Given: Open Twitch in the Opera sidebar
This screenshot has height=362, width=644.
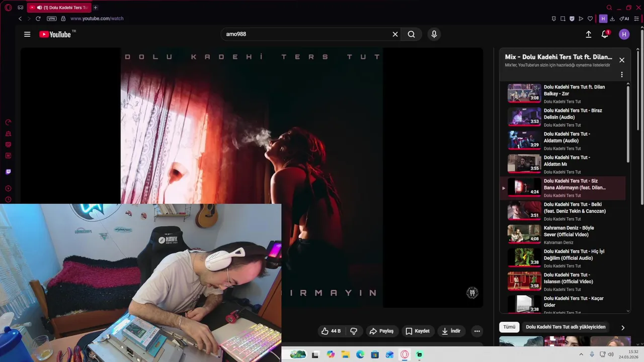Looking at the screenshot, I should pyautogui.click(x=8, y=172).
